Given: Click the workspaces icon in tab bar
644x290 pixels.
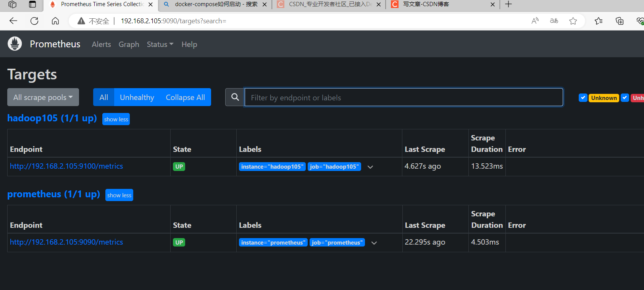Looking at the screenshot, I should click(x=12, y=4).
